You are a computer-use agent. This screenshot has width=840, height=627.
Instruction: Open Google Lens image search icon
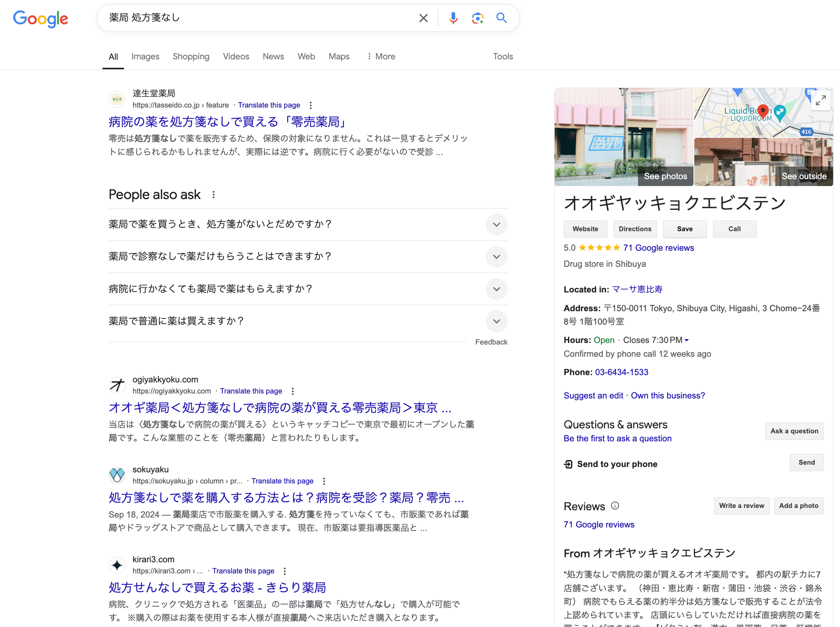coord(477,18)
